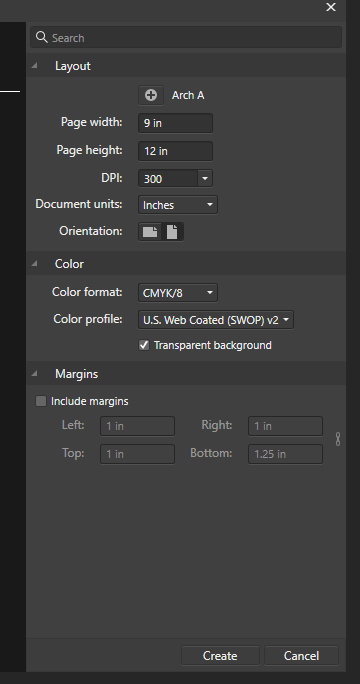Click the Color profile label
The width and height of the screenshot is (360, 684).
88,319
